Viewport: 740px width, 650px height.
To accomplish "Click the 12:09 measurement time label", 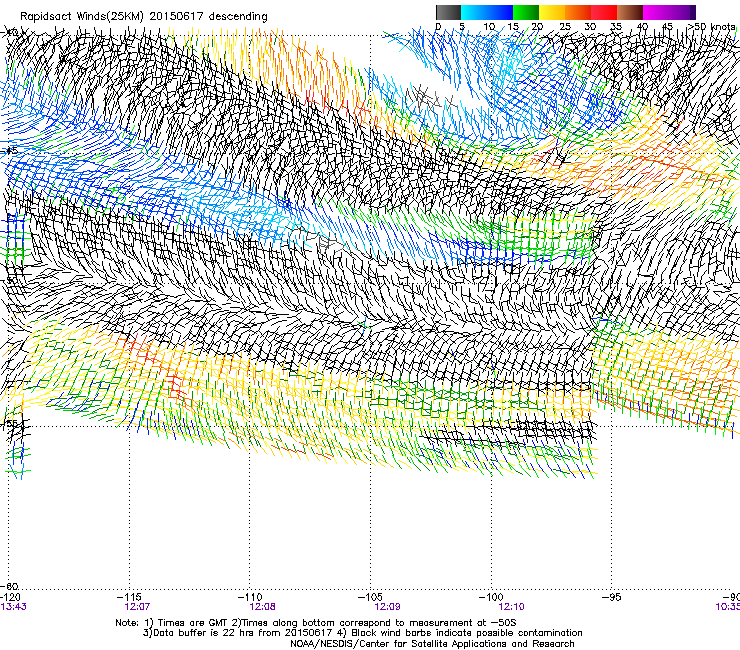I will (387, 607).
